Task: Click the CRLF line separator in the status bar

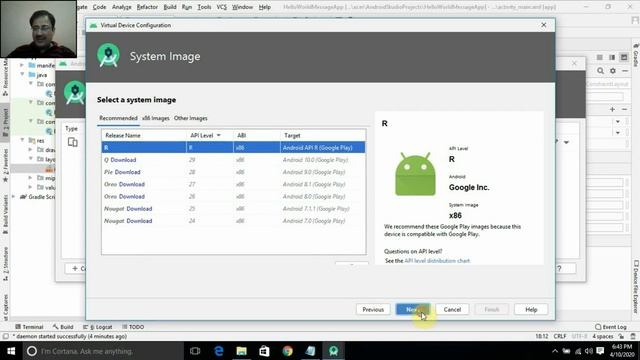Action: point(560,336)
